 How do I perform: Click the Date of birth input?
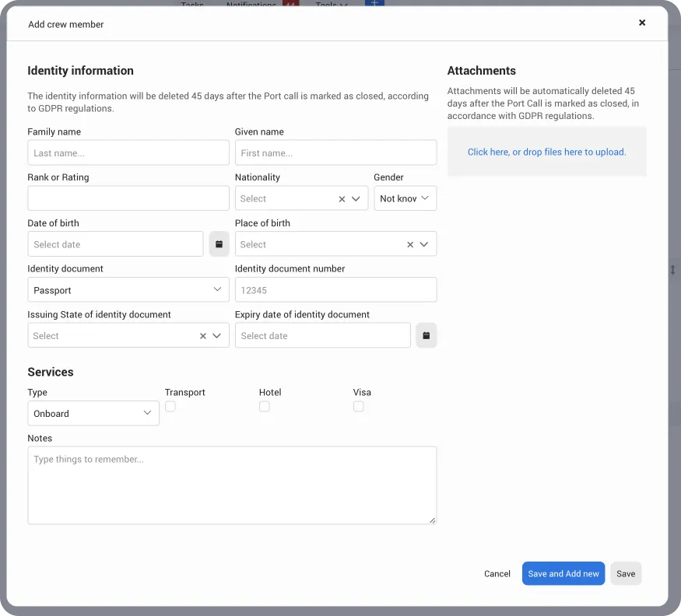coord(115,244)
